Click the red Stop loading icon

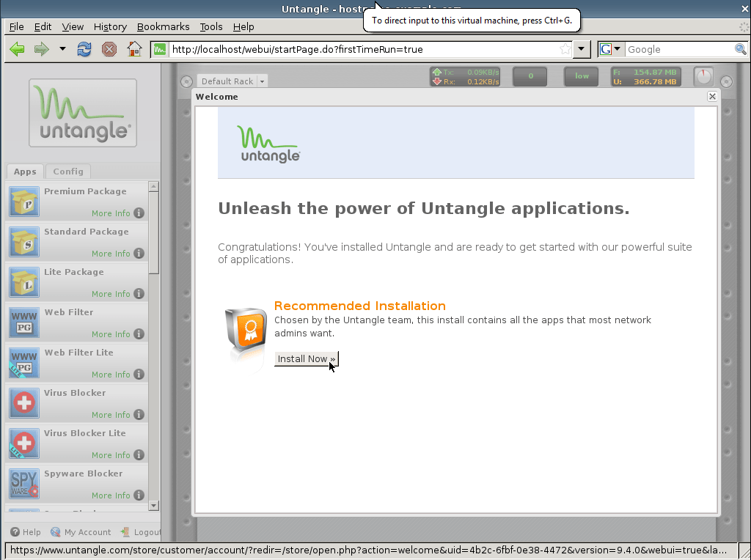point(109,49)
